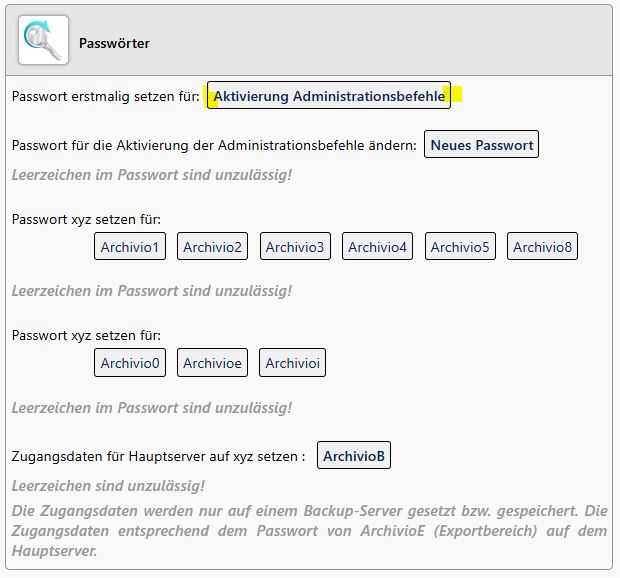This screenshot has height=578, width=620.
Task: Select the Archivioe button
Action: (x=212, y=363)
